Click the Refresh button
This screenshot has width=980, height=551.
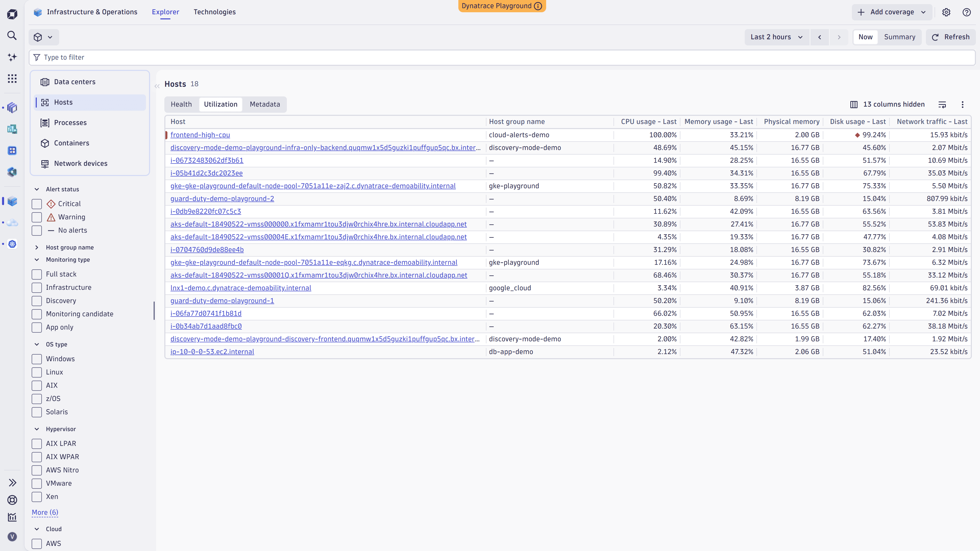tap(951, 37)
